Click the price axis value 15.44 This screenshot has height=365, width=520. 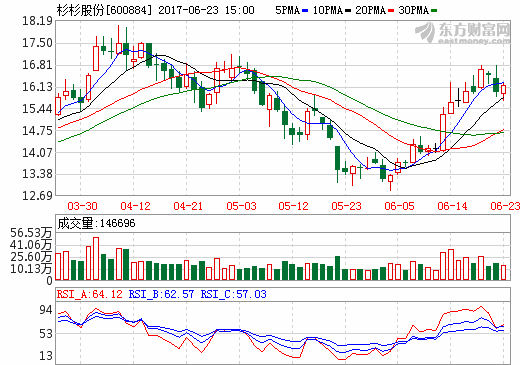pyautogui.click(x=37, y=108)
